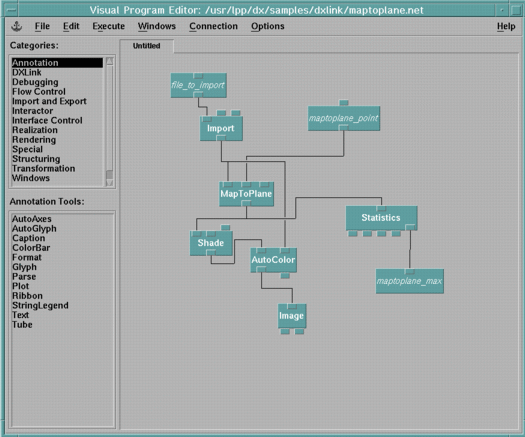Click output tab of Import node
The width and height of the screenshot is (525, 437).
(x=221, y=138)
